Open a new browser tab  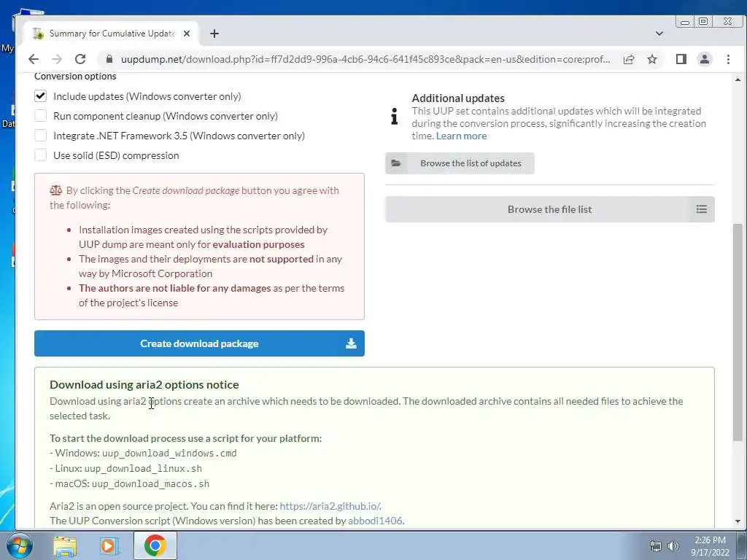(x=214, y=34)
